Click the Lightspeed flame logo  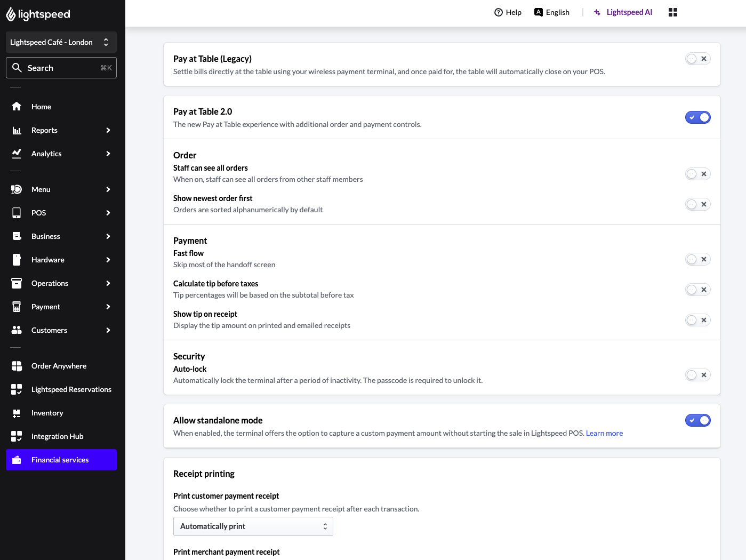(x=11, y=14)
